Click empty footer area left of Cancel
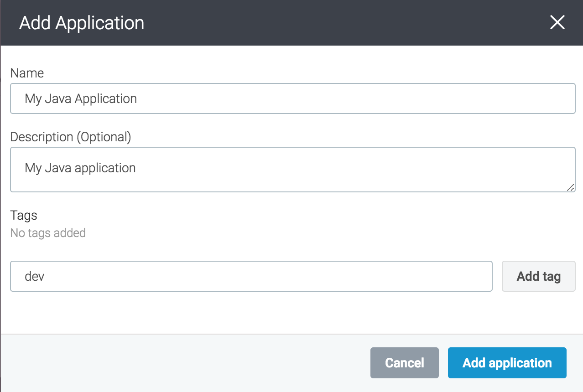583x392 pixels. pyautogui.click(x=182, y=363)
